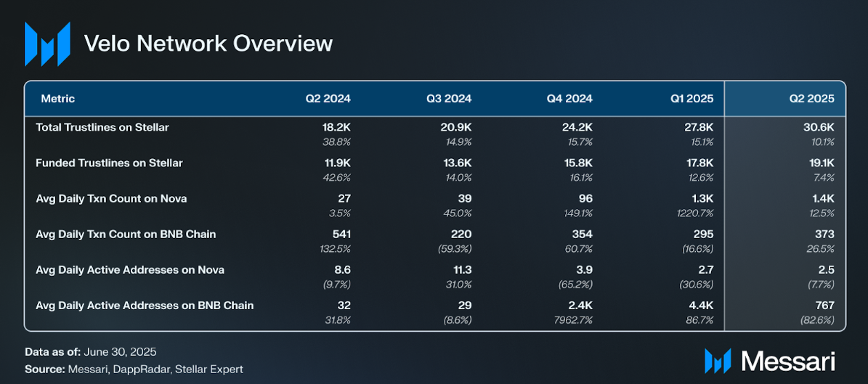The height and width of the screenshot is (384, 868).
Task: Click the "15.8K" Funded Trustlines value
Action: pyautogui.click(x=578, y=163)
